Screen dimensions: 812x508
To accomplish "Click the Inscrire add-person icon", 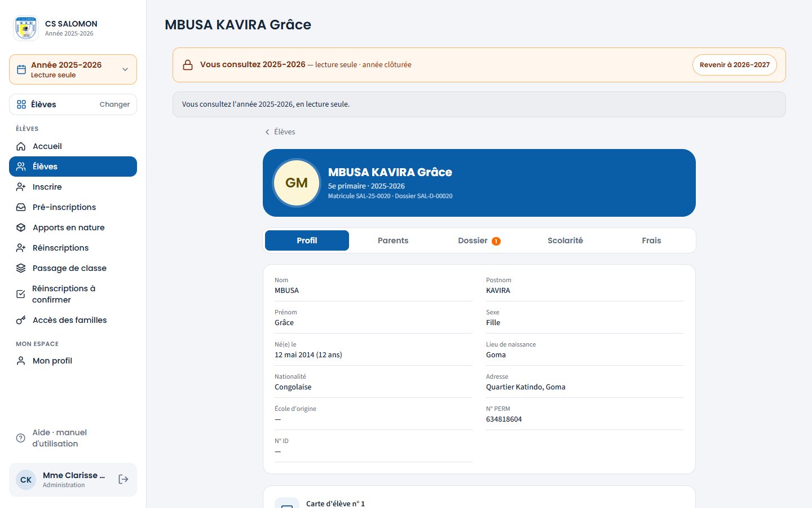I will [x=21, y=187].
